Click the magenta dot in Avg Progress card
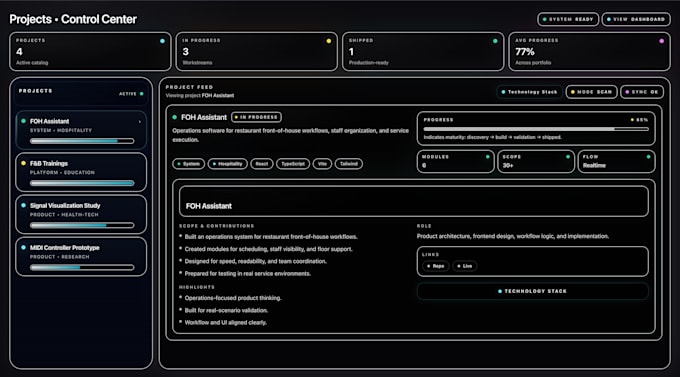The image size is (680, 377). tap(661, 41)
